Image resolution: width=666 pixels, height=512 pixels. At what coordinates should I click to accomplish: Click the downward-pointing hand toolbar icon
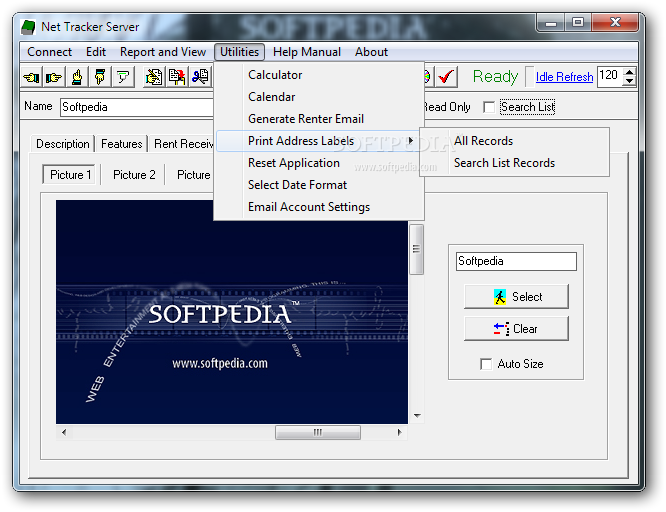coord(100,77)
